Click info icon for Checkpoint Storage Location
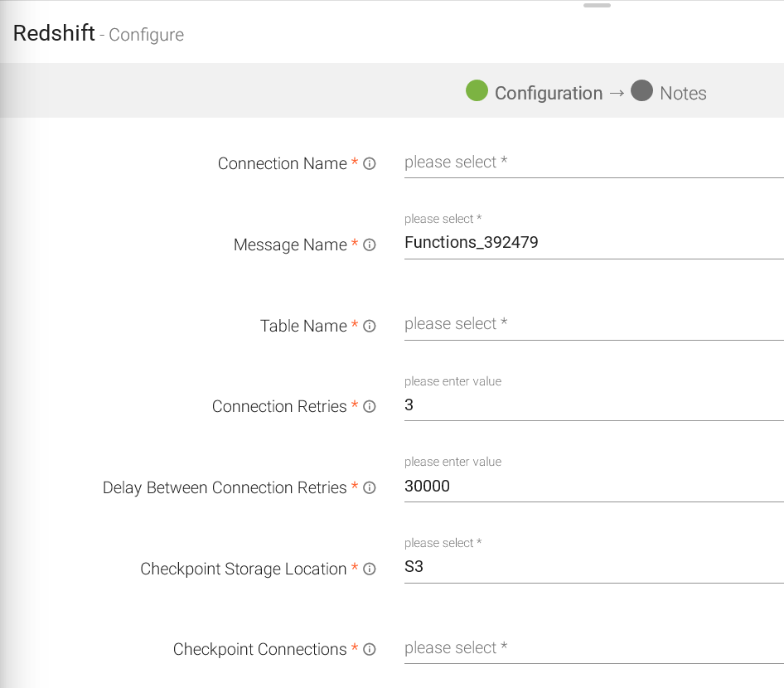 point(370,569)
